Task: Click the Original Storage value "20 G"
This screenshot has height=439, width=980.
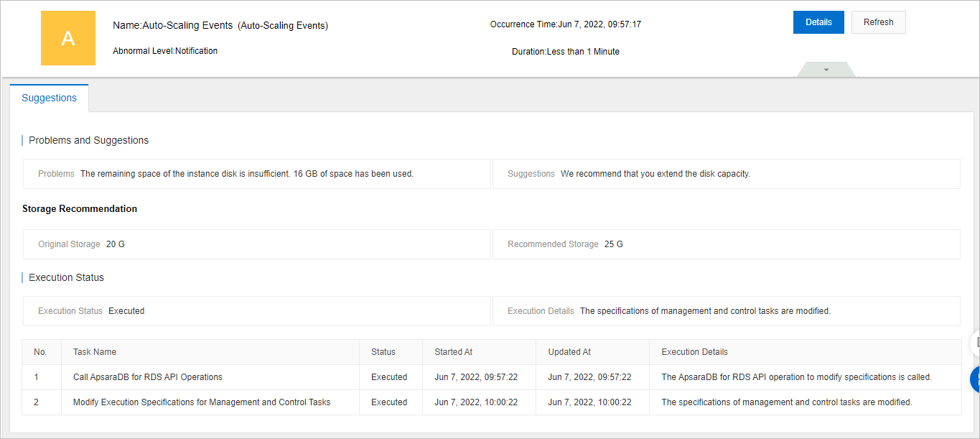Action: [115, 244]
